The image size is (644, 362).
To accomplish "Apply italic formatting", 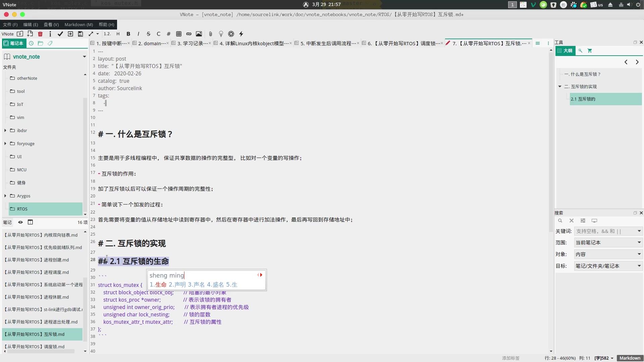I will coord(138,34).
